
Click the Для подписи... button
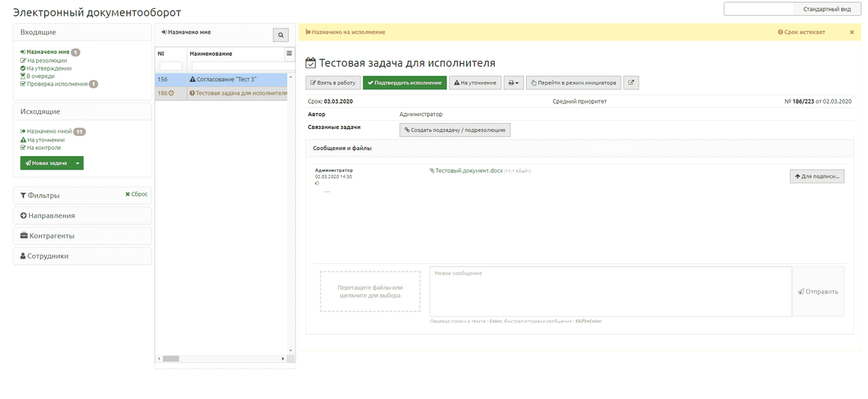coord(816,176)
